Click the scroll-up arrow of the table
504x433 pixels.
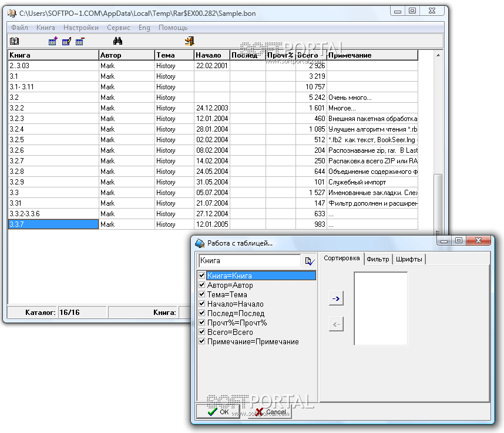point(438,55)
